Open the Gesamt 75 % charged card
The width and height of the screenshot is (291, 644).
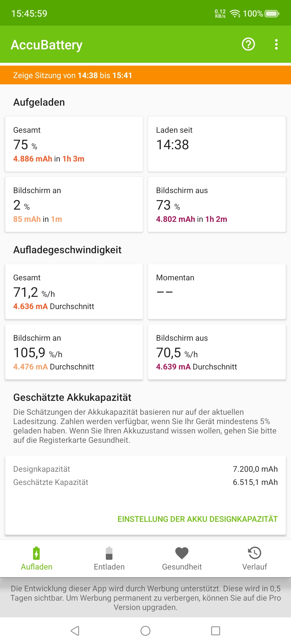74,144
